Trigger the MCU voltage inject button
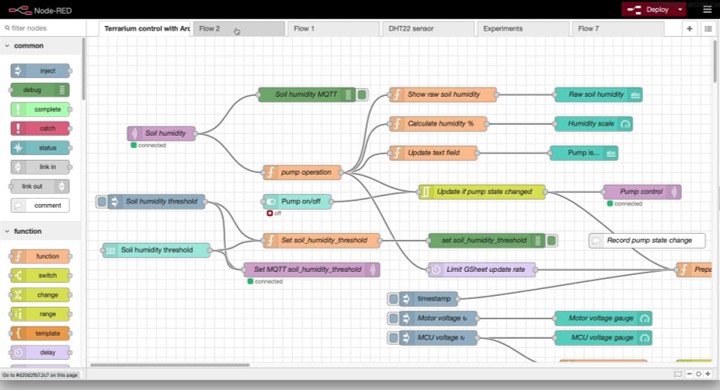720x390 pixels. [x=393, y=338]
